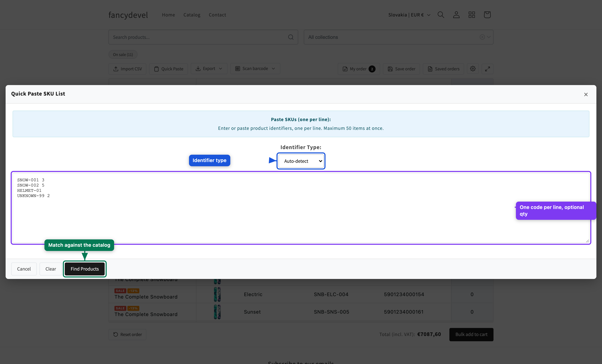
Task: Close the Quick Paste SKU List dialog
Action: point(586,94)
